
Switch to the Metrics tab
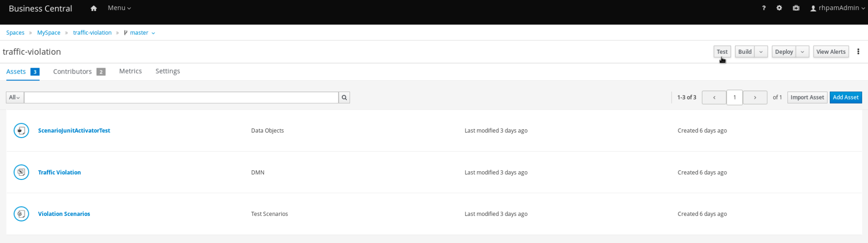click(x=130, y=71)
